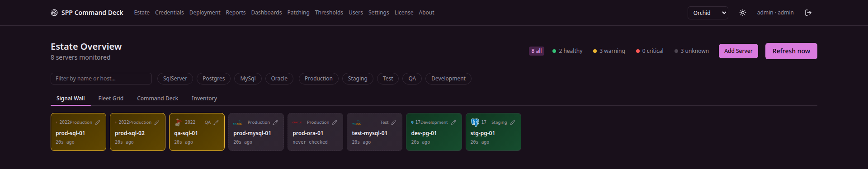Toggle light/dark theme with the sun icon
868x169 pixels.
[x=742, y=13]
